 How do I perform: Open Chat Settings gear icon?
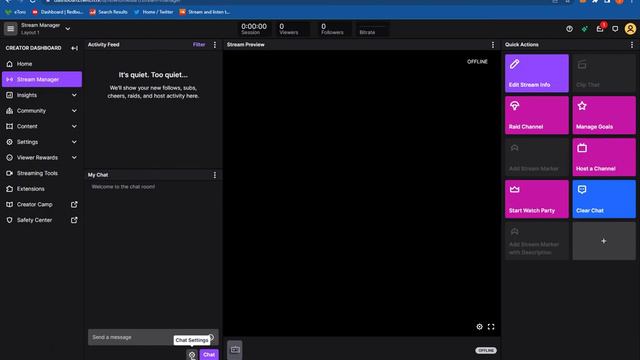click(192, 355)
